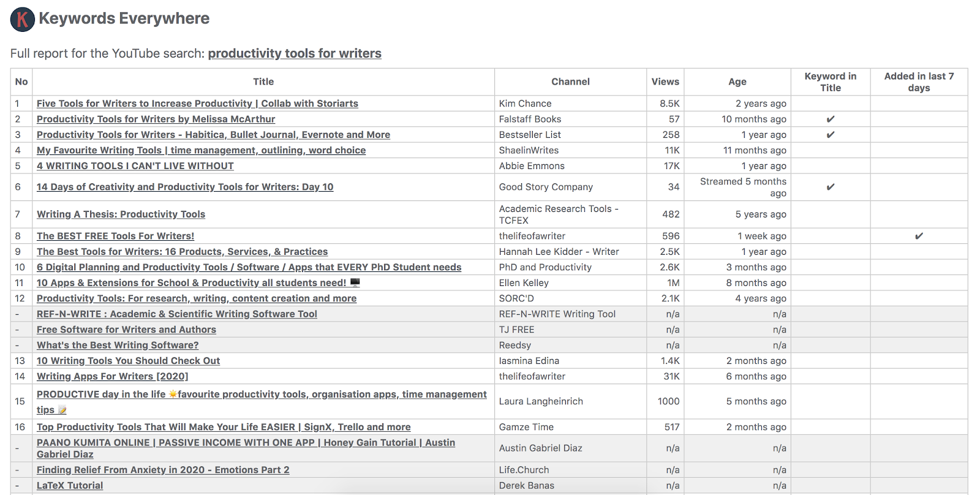Screen dimensions: 980x495
Task: Click the Keywords Everywhere logo icon
Action: [22, 20]
